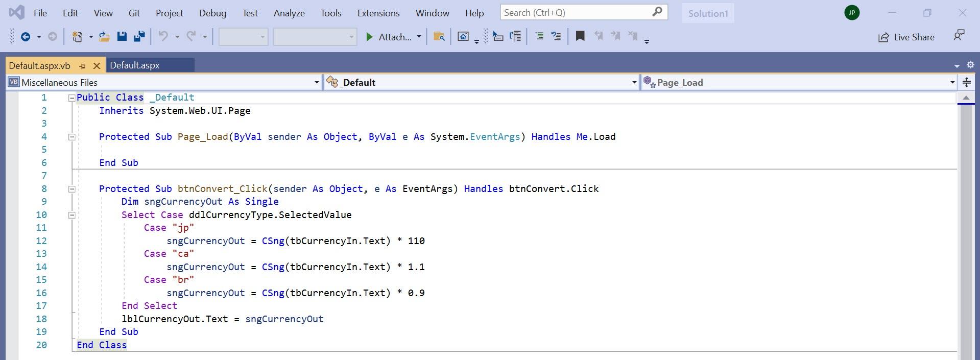The height and width of the screenshot is (360, 980).
Task: Click the feedback person icon
Action: (x=959, y=36)
